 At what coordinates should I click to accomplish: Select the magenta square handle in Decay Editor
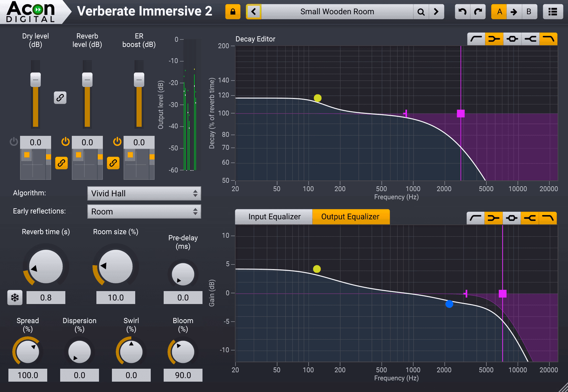[461, 114]
